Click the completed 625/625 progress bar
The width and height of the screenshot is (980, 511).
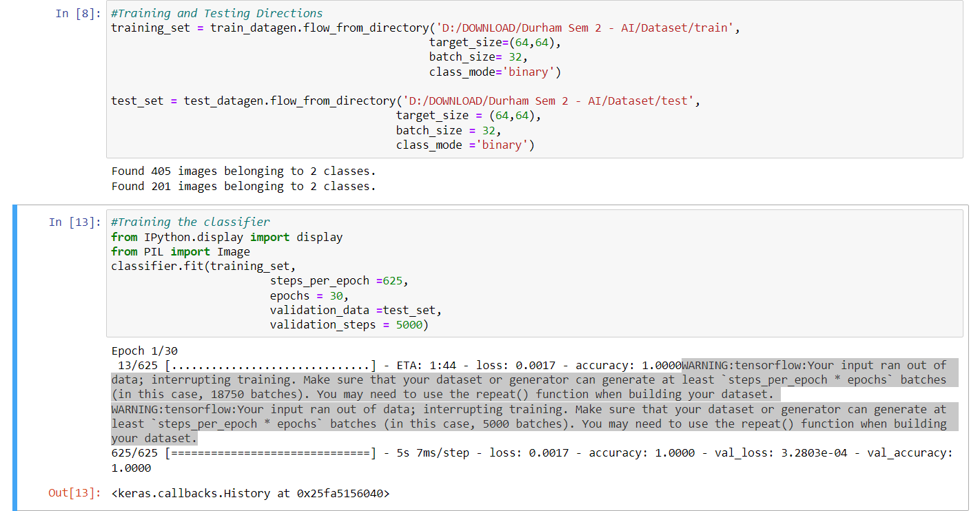click(x=272, y=452)
